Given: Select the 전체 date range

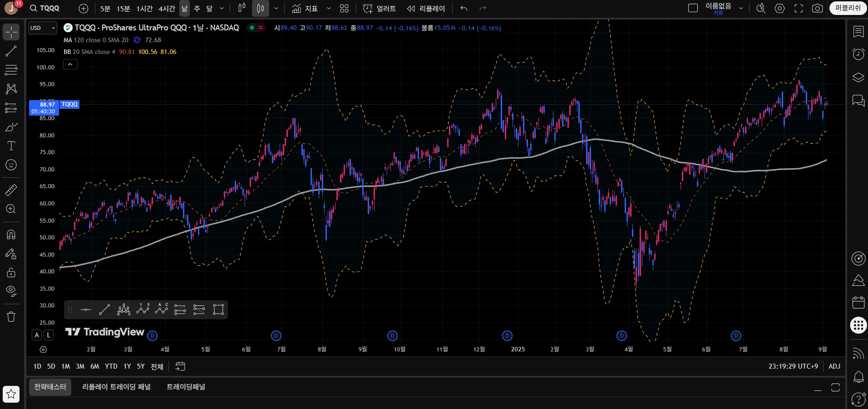Looking at the screenshot, I should [x=157, y=366].
